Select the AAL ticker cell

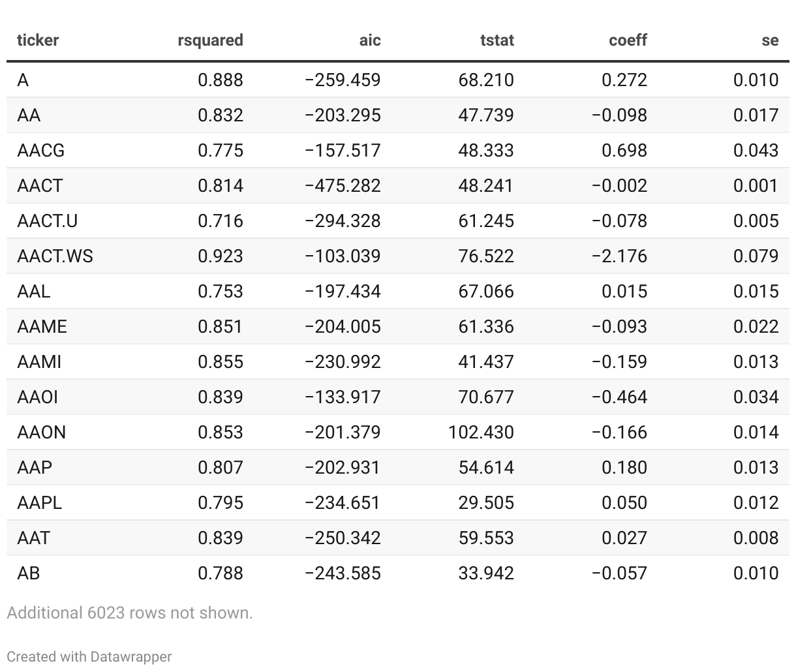pyautogui.click(x=34, y=292)
